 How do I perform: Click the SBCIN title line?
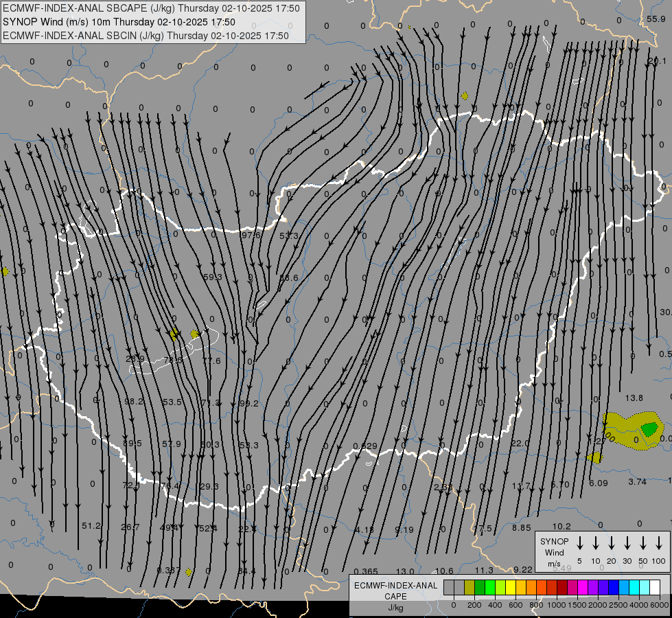[146, 36]
